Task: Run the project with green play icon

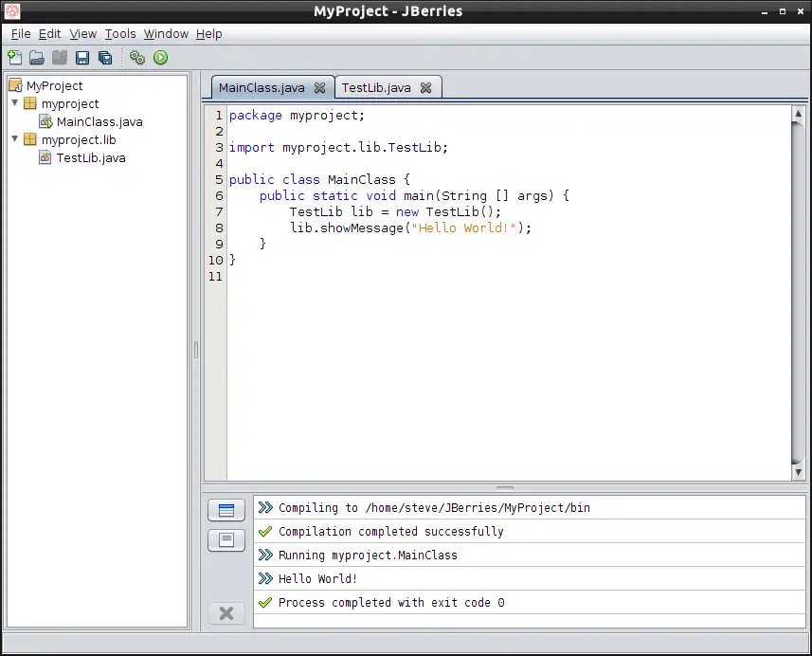Action: [x=160, y=58]
